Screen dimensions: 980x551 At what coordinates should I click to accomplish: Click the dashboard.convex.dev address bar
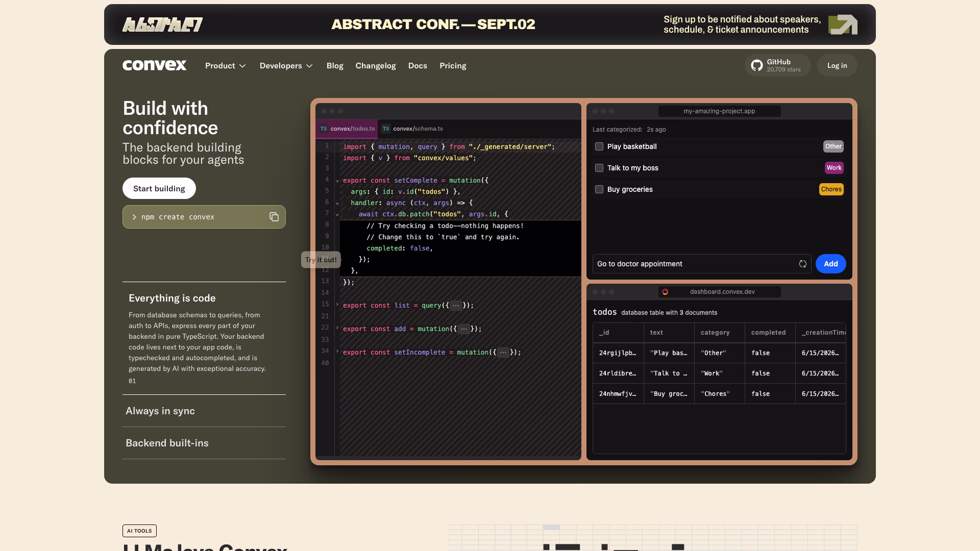point(720,292)
